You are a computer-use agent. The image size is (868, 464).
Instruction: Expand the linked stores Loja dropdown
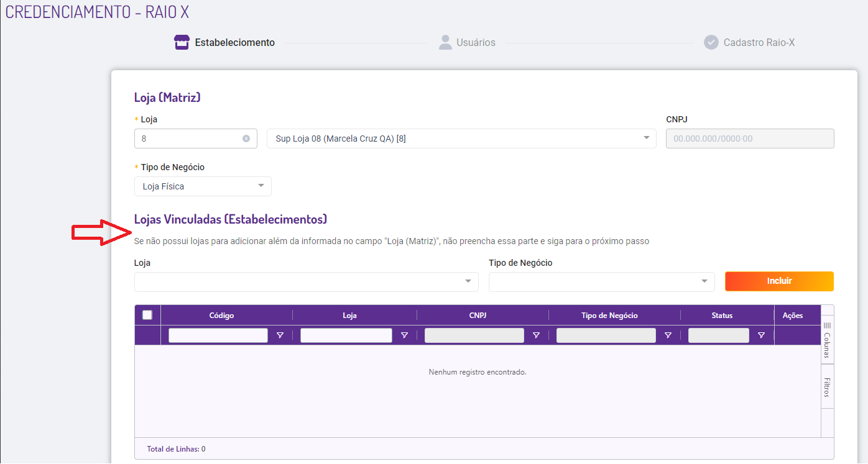(x=468, y=281)
